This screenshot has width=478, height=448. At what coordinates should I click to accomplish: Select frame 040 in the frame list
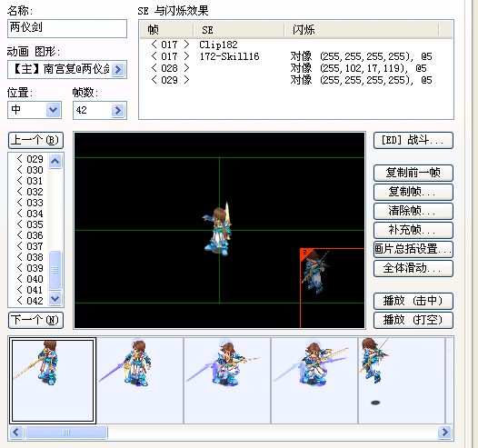coord(30,279)
